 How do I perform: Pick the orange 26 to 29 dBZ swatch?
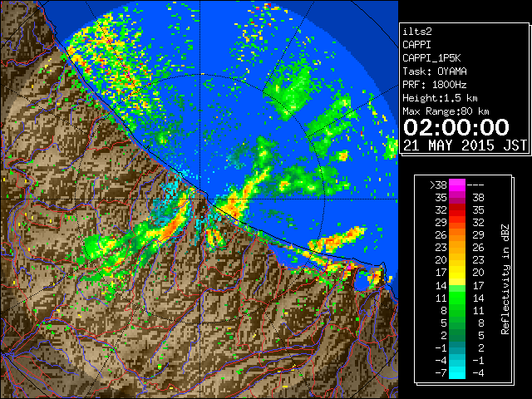(457, 234)
